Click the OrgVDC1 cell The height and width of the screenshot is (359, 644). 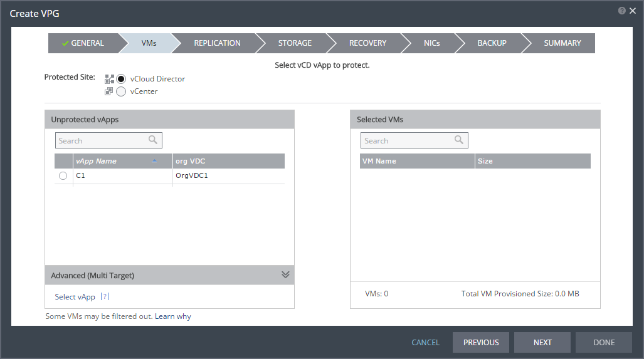[229, 175]
